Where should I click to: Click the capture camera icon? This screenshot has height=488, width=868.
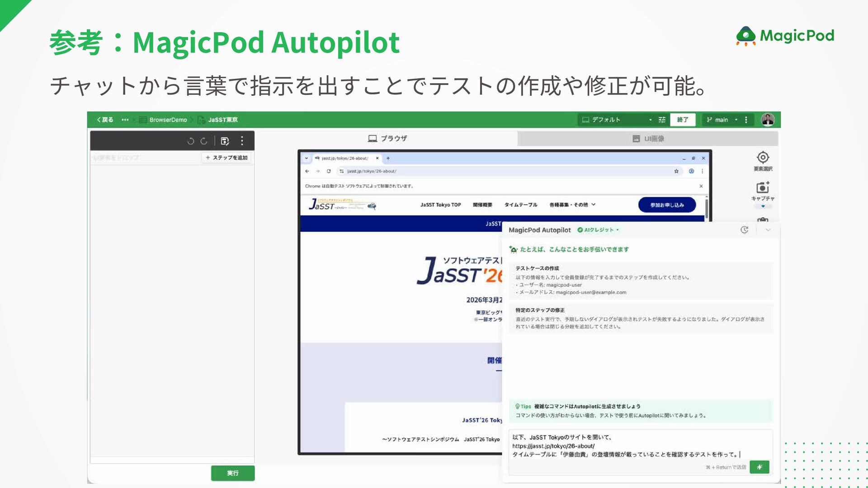[763, 188]
